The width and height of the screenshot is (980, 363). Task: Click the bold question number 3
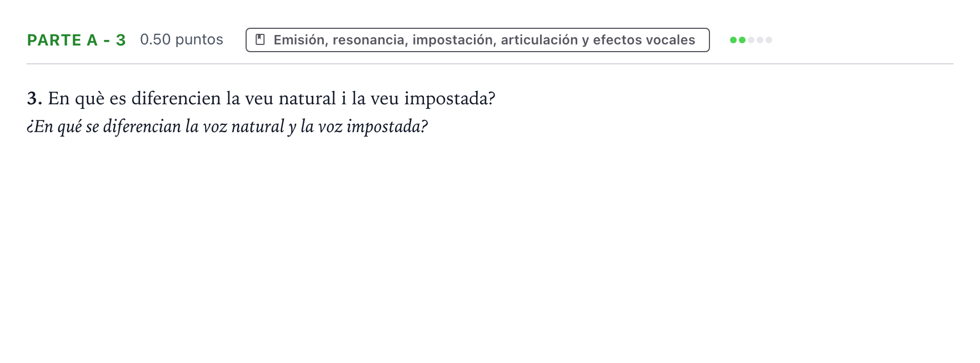(34, 99)
